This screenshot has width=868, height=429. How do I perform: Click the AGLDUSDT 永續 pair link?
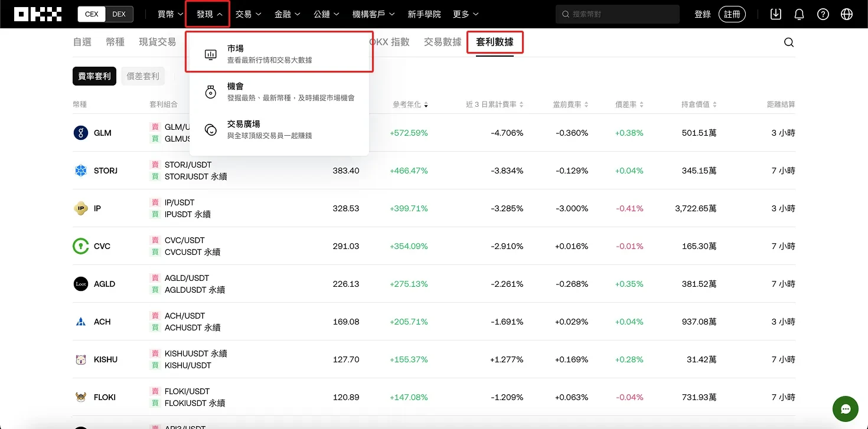tap(194, 290)
